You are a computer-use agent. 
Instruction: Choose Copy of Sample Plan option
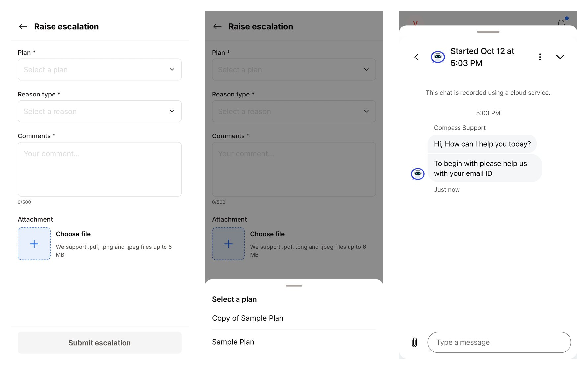click(x=294, y=318)
